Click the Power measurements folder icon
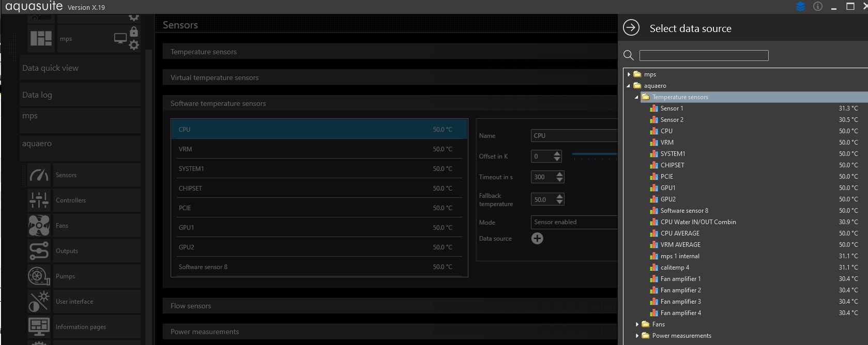 click(x=646, y=336)
